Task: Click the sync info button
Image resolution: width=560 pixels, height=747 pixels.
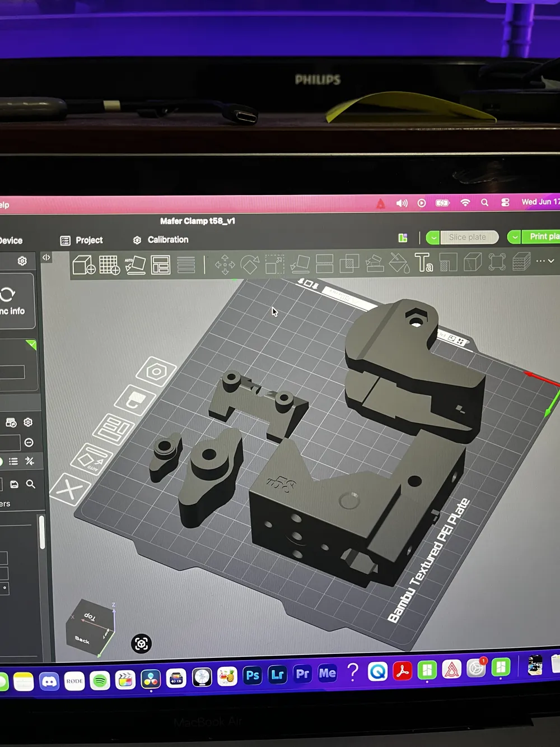Action: point(12,301)
